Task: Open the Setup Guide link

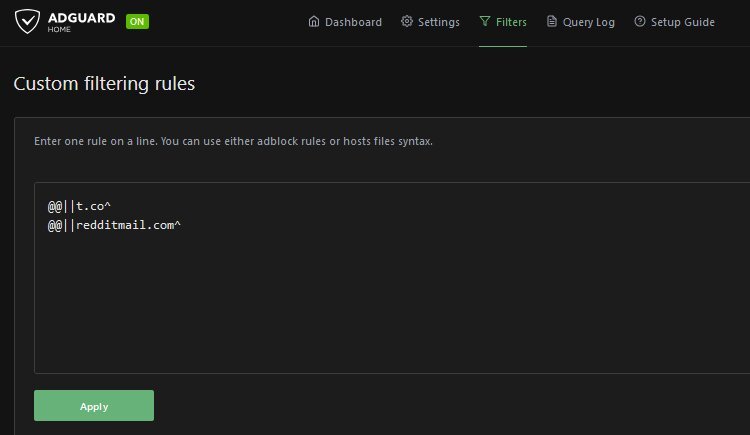Action: pyautogui.click(x=682, y=22)
